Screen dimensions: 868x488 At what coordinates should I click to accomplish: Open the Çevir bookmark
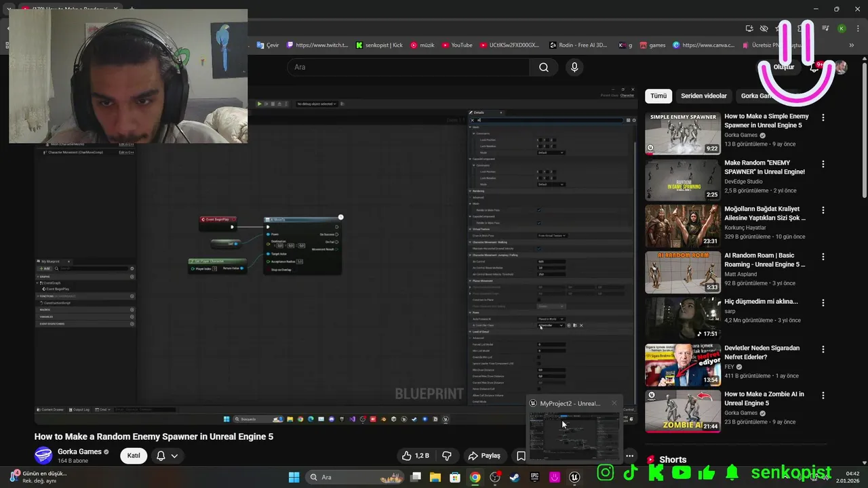(x=268, y=45)
